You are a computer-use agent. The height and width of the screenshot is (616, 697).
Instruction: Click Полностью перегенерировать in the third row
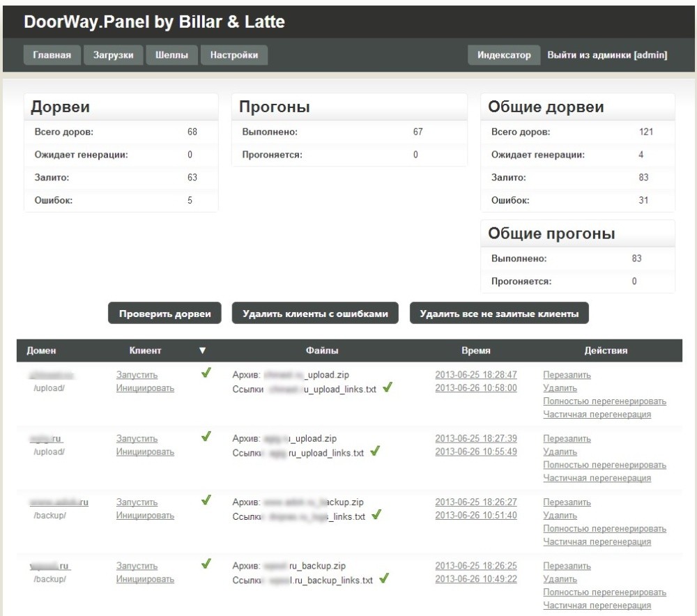pyautogui.click(x=604, y=529)
